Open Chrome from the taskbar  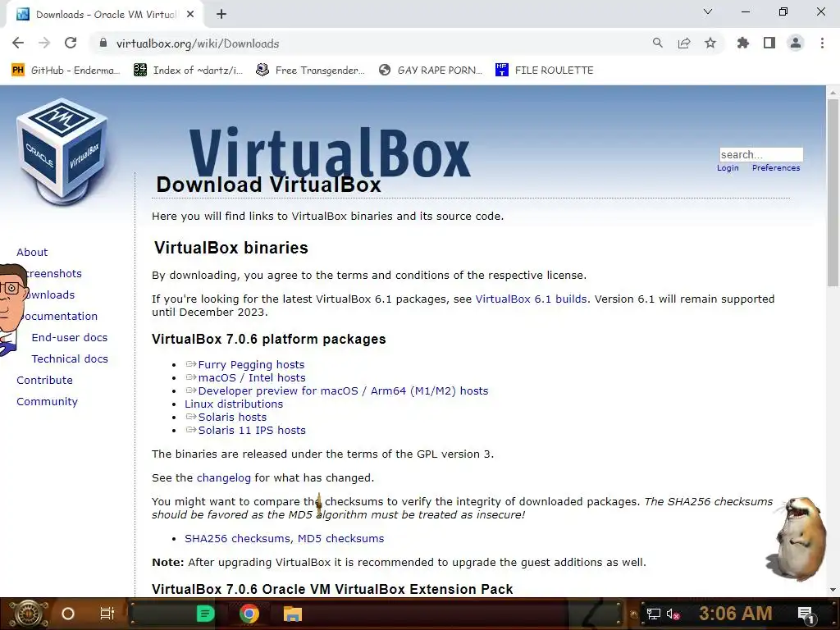249,614
